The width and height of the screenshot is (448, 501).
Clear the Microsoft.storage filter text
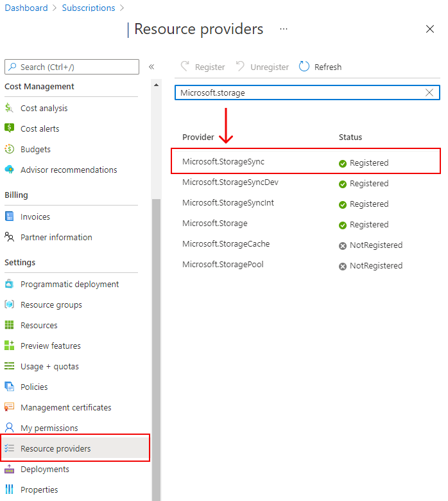pyautogui.click(x=429, y=92)
